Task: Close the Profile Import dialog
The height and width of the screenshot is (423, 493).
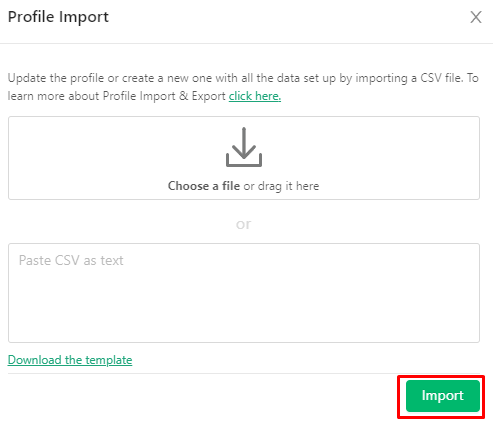Action: click(476, 17)
